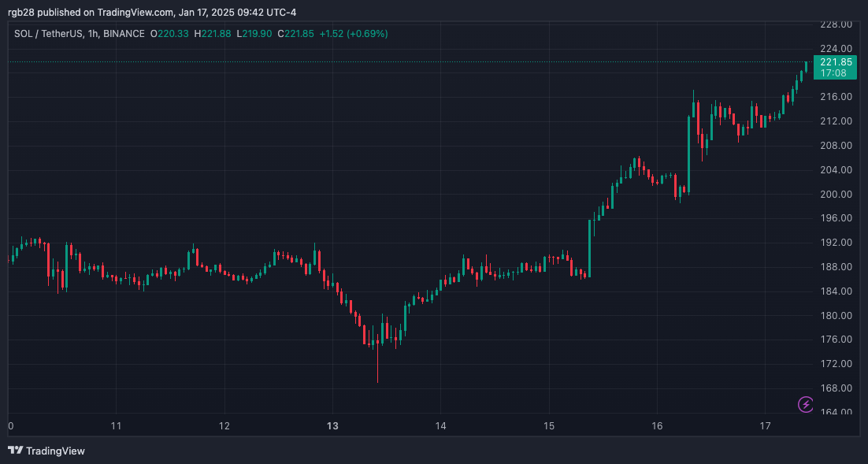Click the bold 13 date on the time axis
Image resolution: width=868 pixels, height=464 pixels.
point(332,426)
